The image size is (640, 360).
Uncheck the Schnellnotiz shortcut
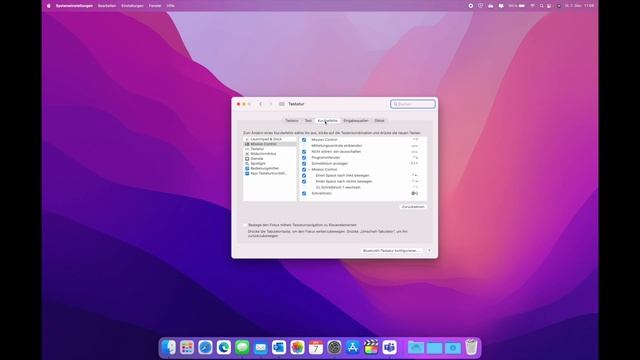(304, 193)
